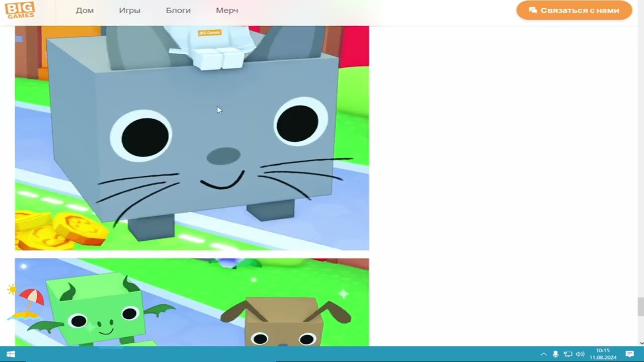The height and width of the screenshot is (362, 644).
Task: Open the network tray icon
Action: coord(568,354)
